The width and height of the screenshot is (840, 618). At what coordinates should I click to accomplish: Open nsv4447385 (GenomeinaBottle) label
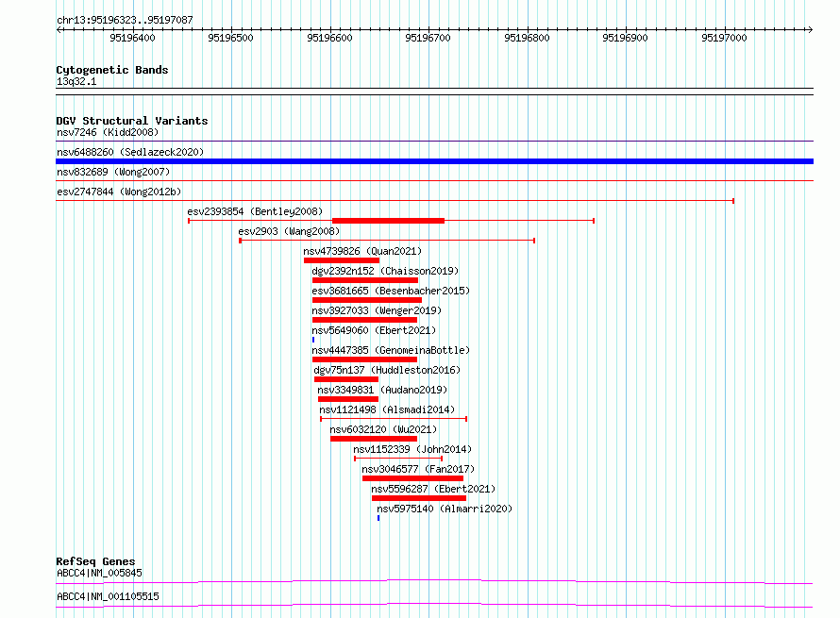pyautogui.click(x=391, y=350)
